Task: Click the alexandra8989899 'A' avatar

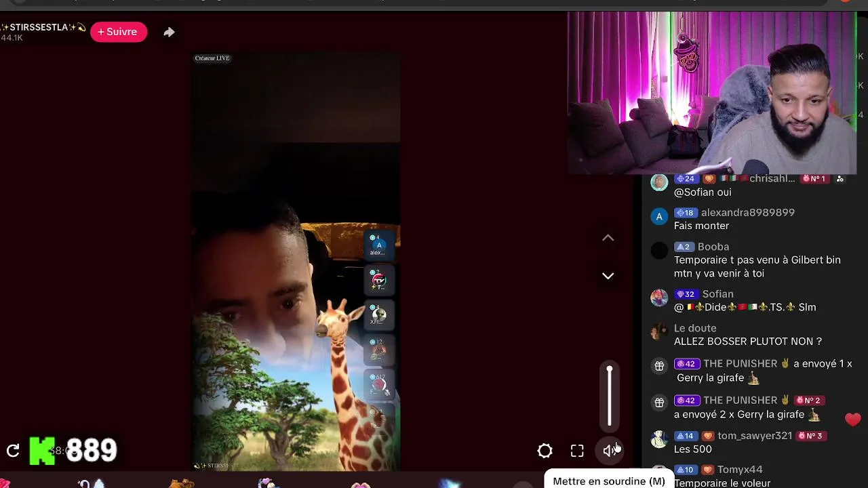Action: [659, 217]
